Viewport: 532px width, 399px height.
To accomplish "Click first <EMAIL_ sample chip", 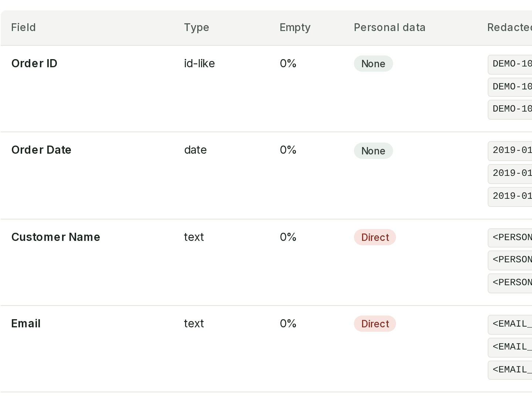I will (510, 324).
